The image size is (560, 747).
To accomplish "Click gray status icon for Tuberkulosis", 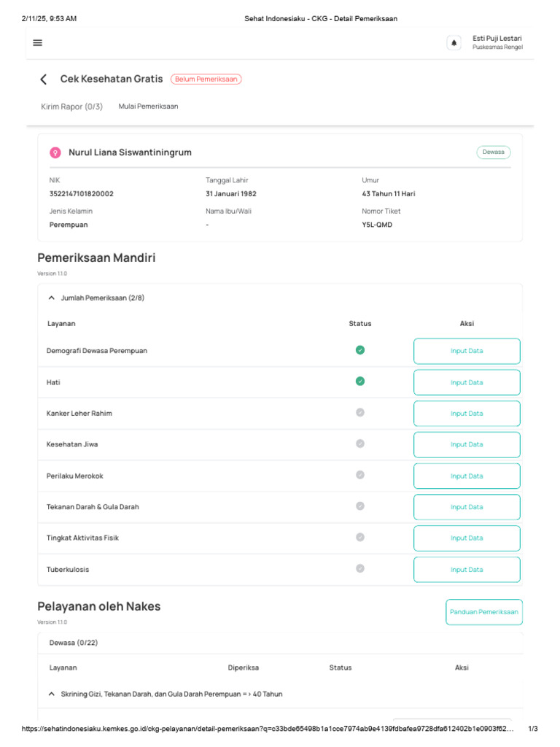I will click(x=360, y=568).
